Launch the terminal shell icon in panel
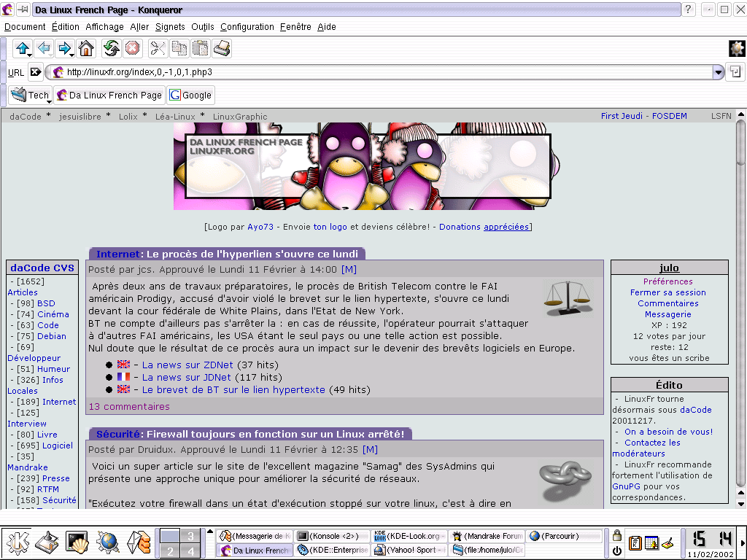 pyautogui.click(x=77, y=542)
